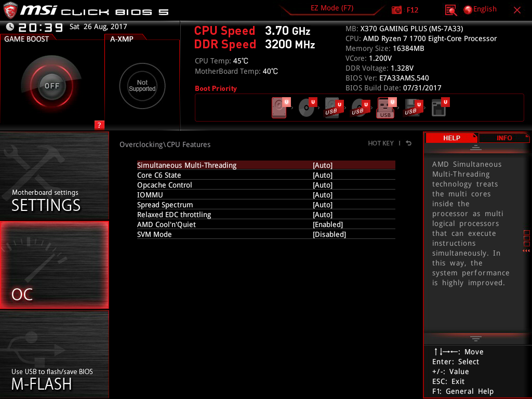
Task: Select the IOMMU label
Action: click(x=150, y=195)
